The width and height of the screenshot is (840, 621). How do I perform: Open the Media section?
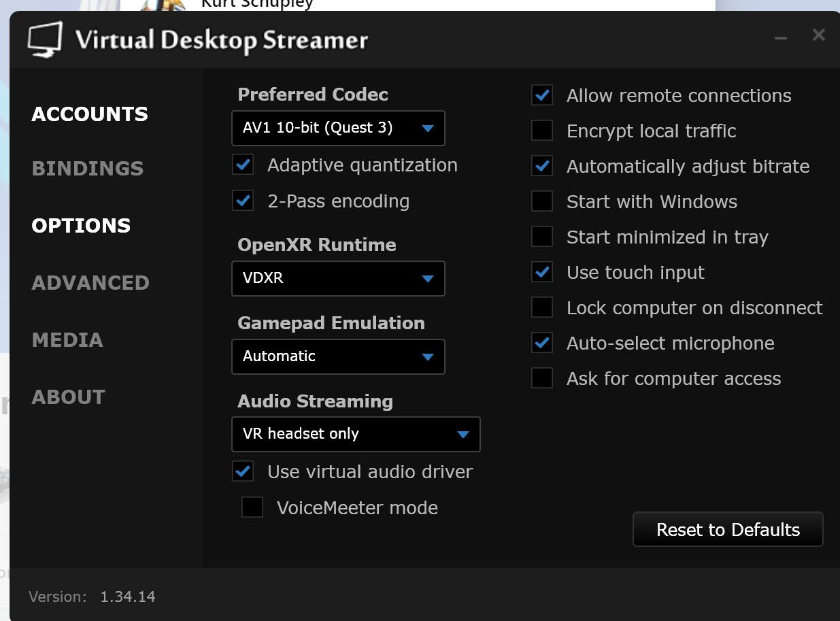(x=67, y=340)
